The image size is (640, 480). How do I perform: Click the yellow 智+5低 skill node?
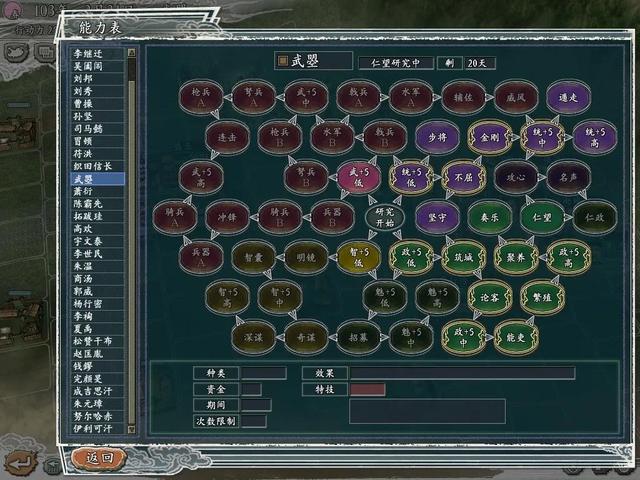click(358, 257)
